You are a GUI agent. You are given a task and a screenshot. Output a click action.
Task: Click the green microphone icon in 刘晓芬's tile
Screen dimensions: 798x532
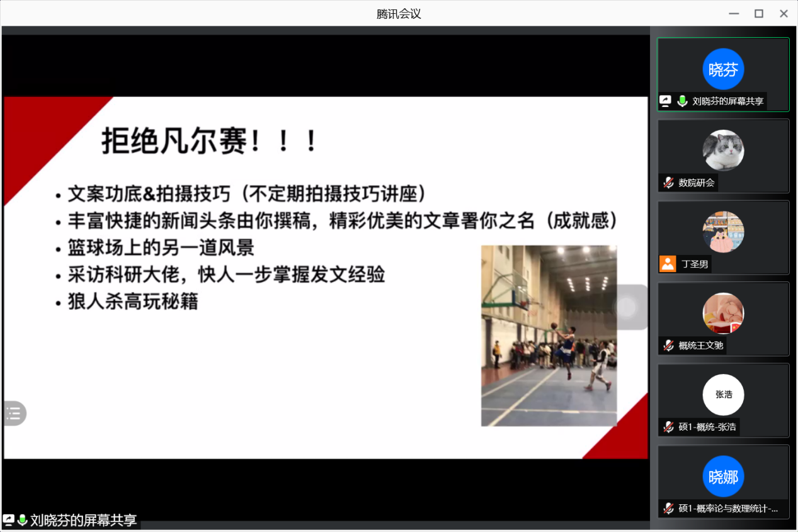click(682, 101)
